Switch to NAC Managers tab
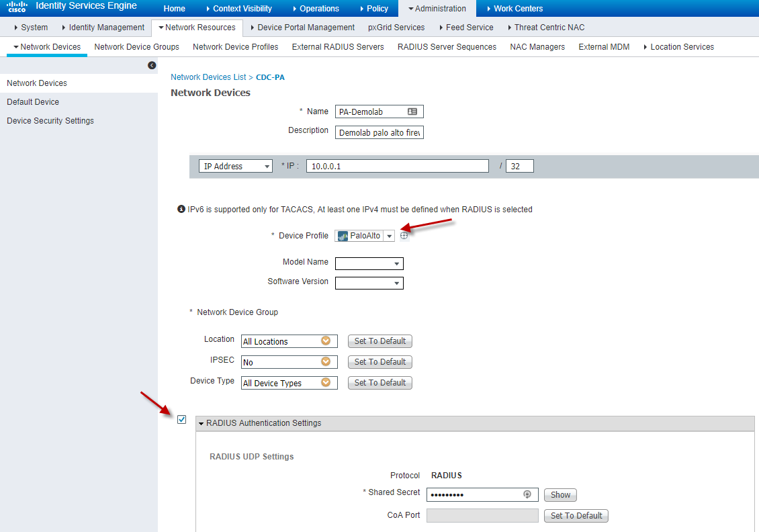 [x=537, y=47]
